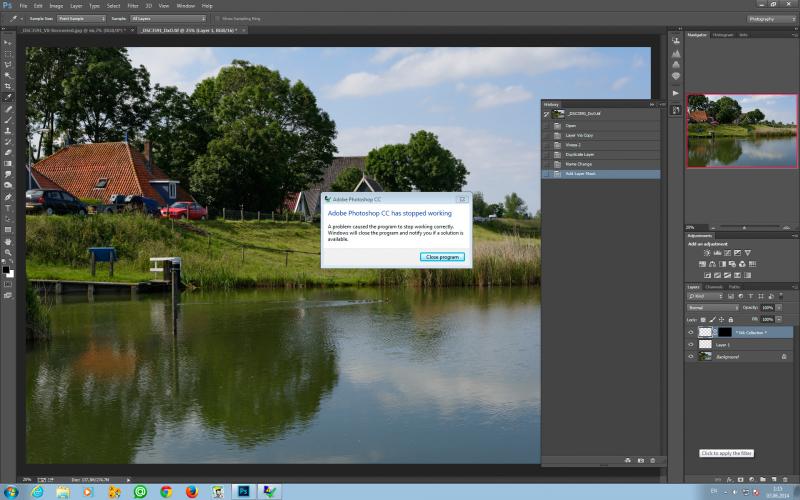Add a Curves adjustment
Image resolution: width=800 pixels, height=500 pixels.
pyautogui.click(x=728, y=253)
